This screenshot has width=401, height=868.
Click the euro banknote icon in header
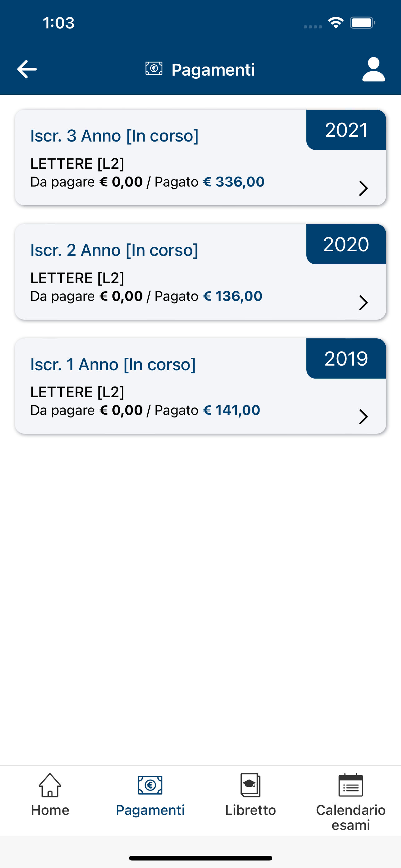coord(154,68)
